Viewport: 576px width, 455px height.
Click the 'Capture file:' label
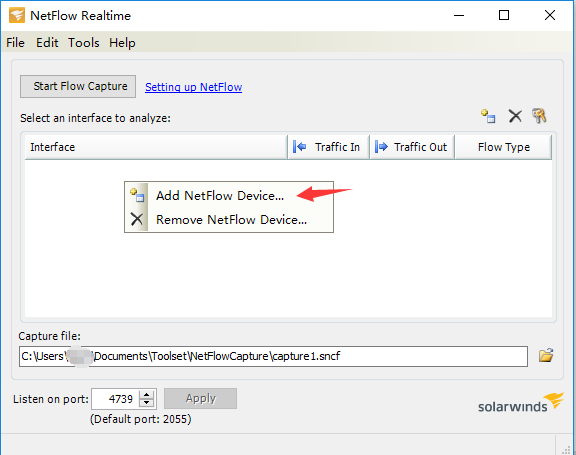pyautogui.click(x=50, y=336)
